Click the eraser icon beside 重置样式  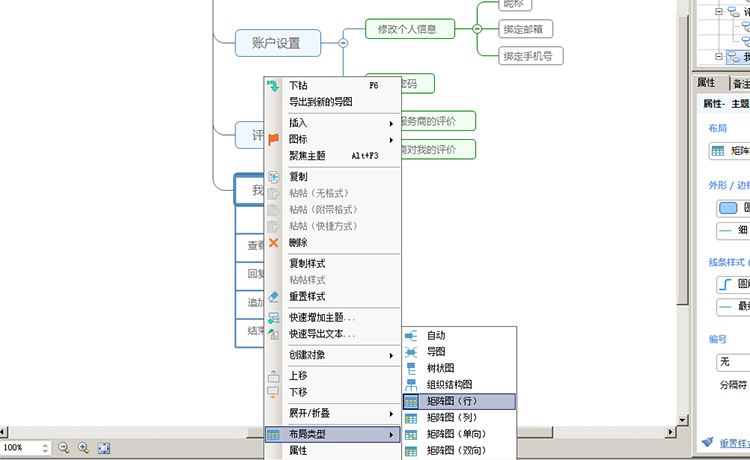[x=273, y=296]
